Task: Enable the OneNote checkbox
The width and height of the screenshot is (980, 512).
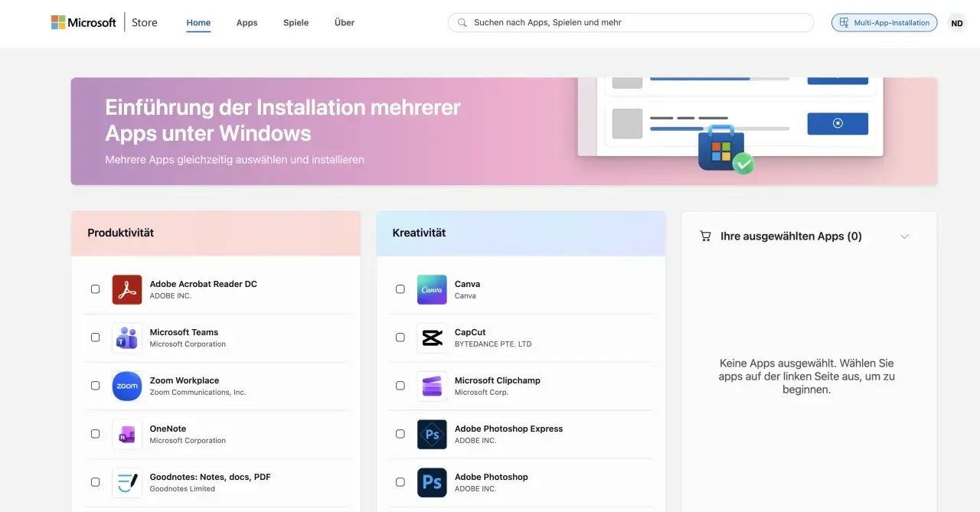Action: click(95, 434)
